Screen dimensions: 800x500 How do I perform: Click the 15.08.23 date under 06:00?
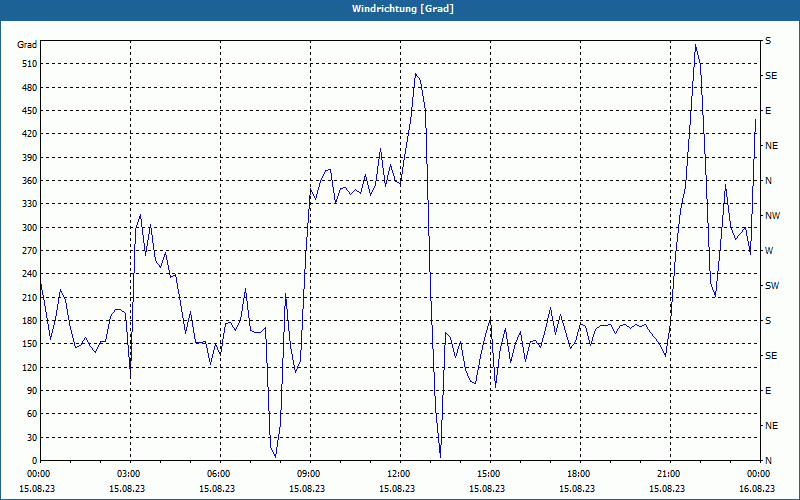pos(217,488)
